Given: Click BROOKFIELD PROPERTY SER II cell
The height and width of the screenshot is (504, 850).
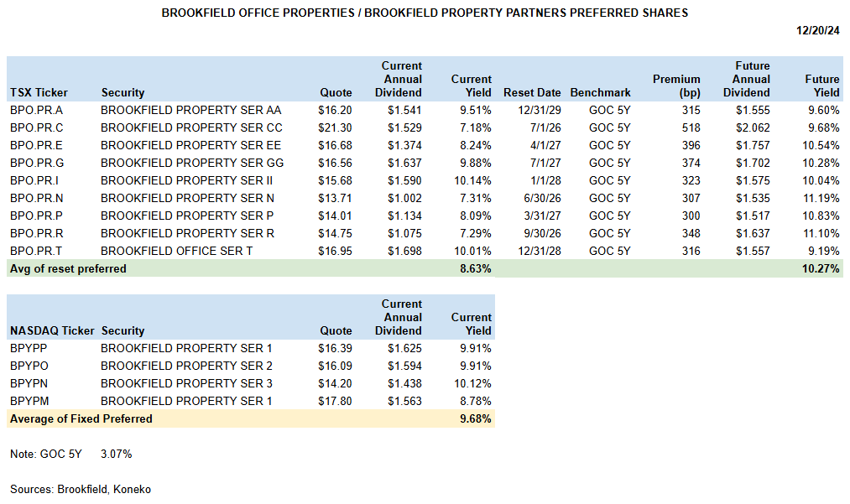Looking at the screenshot, I should click(x=186, y=180).
